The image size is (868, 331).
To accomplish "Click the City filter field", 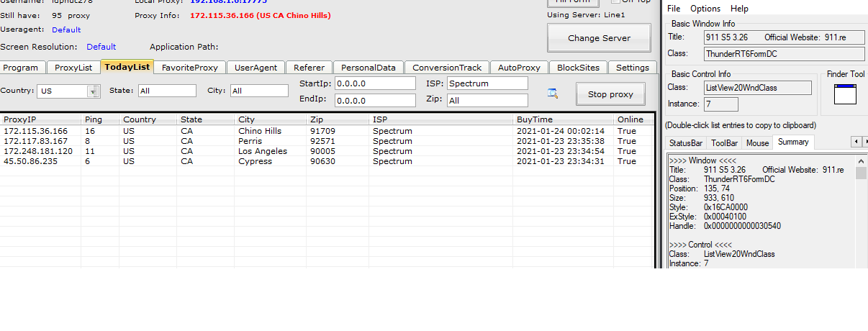I will point(259,91).
